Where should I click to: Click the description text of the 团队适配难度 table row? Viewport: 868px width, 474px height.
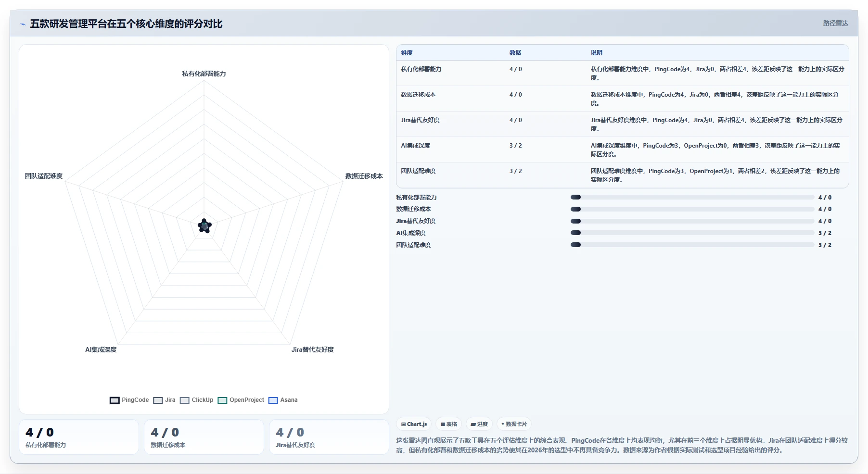click(x=715, y=175)
